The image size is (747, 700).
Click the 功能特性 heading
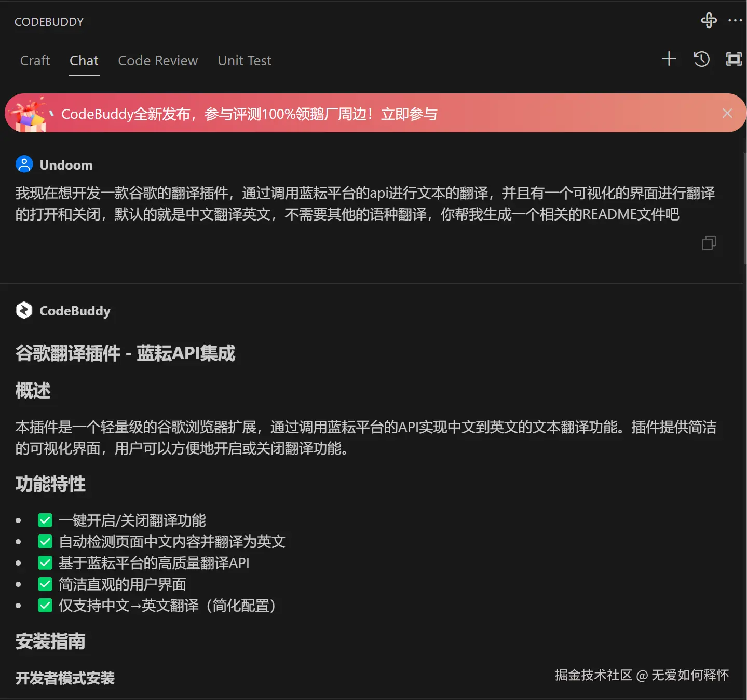50,484
